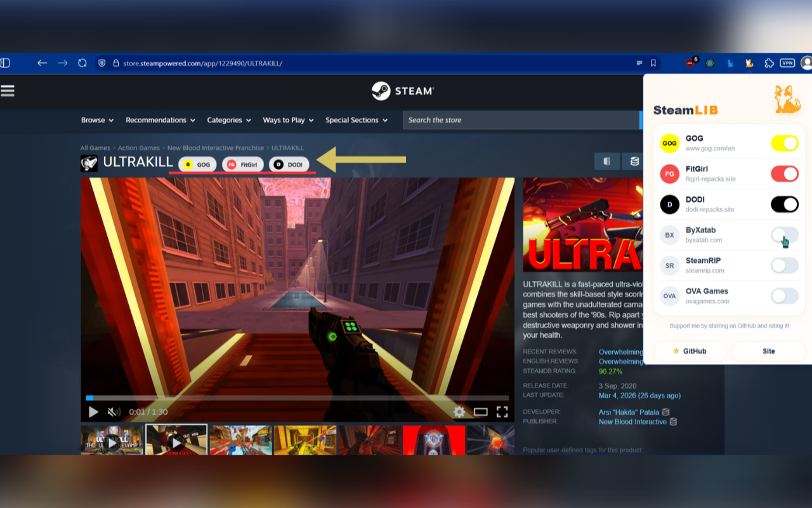This screenshot has width=812, height=508.
Task: Open the settings gear on the video player
Action: pos(459,412)
